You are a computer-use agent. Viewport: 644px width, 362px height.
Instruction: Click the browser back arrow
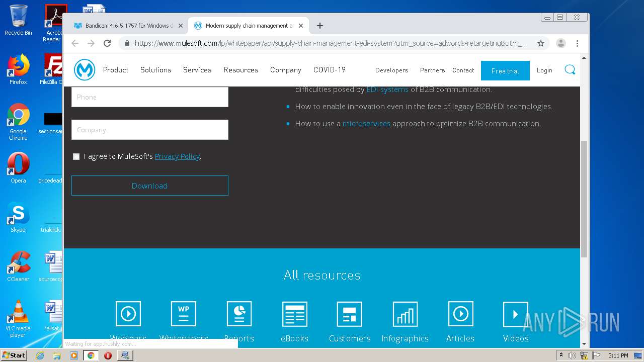(x=75, y=43)
